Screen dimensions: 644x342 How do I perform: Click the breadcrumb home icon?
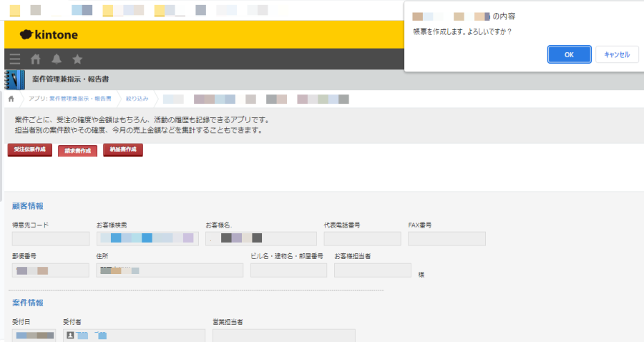11,99
